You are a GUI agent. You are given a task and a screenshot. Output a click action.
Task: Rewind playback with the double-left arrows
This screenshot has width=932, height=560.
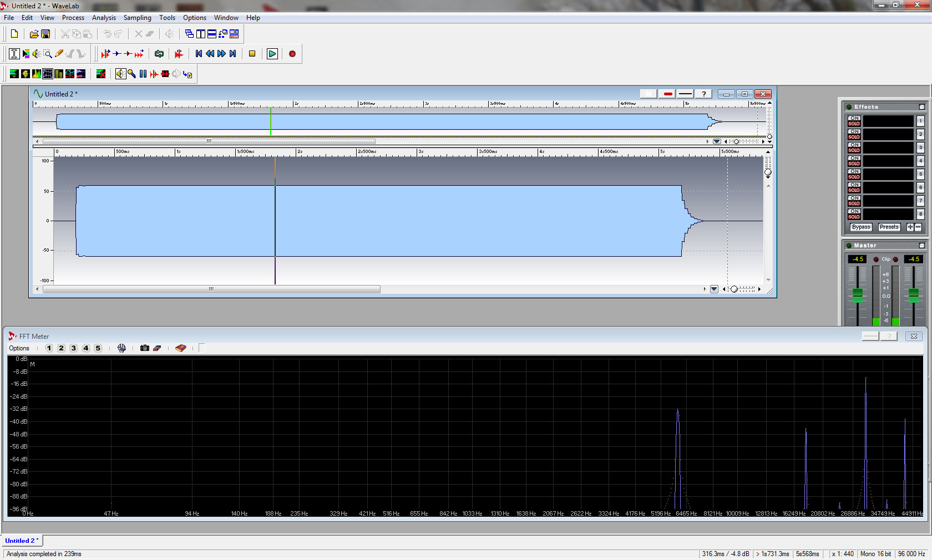[210, 54]
